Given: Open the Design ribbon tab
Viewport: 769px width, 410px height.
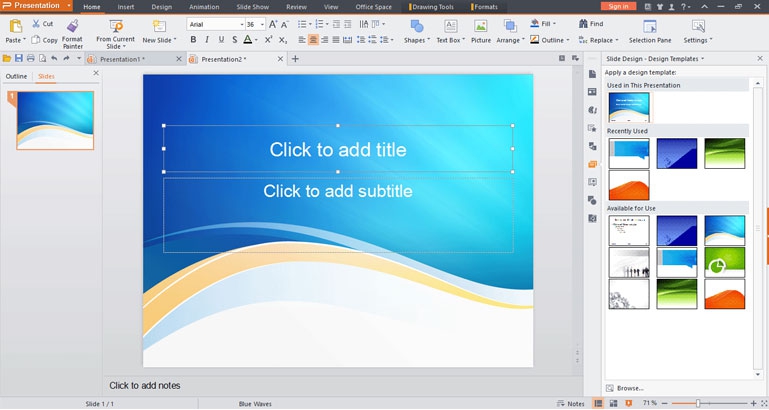Looking at the screenshot, I should [161, 7].
